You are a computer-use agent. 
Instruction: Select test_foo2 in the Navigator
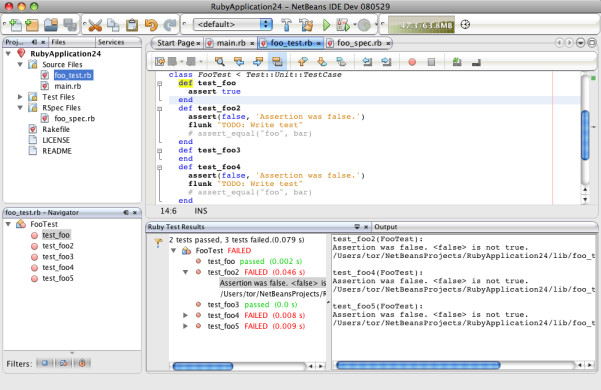[58, 246]
